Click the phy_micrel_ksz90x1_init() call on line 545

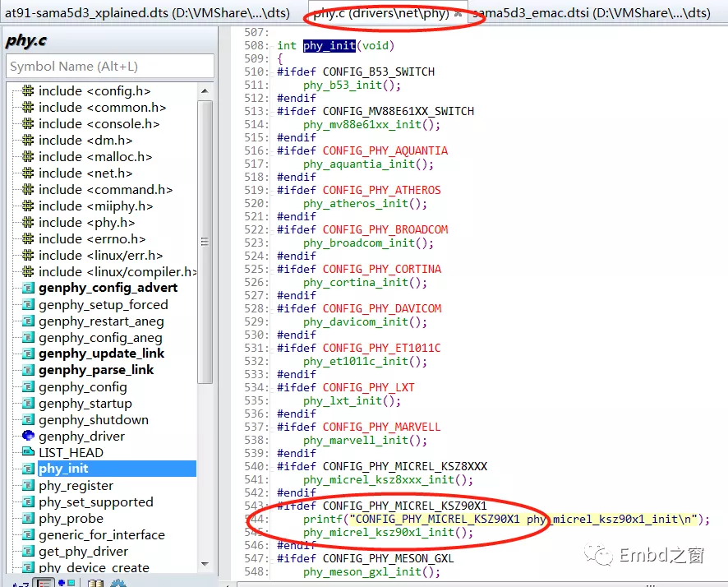(x=388, y=532)
